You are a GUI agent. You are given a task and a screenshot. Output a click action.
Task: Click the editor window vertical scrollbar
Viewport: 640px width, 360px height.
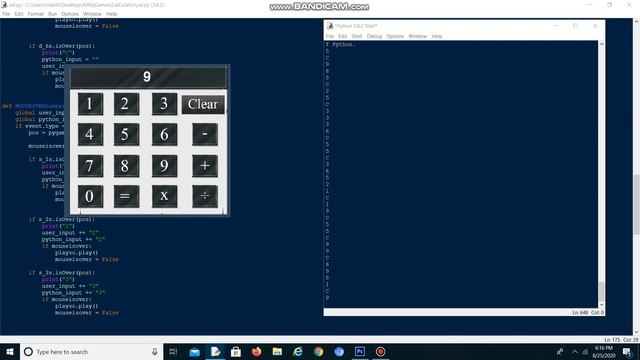tap(636, 204)
